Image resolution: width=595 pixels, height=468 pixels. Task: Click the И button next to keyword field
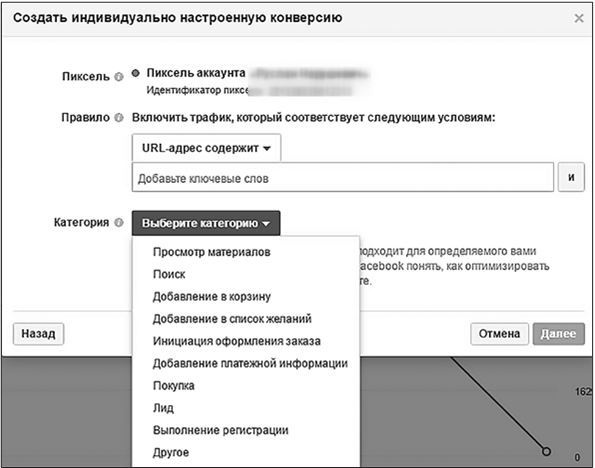point(571,177)
